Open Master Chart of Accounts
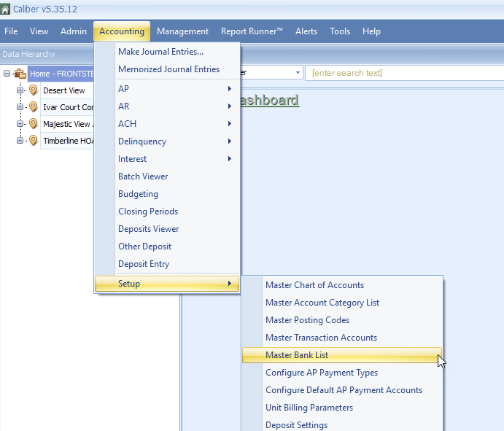The image size is (504, 431). point(314,285)
